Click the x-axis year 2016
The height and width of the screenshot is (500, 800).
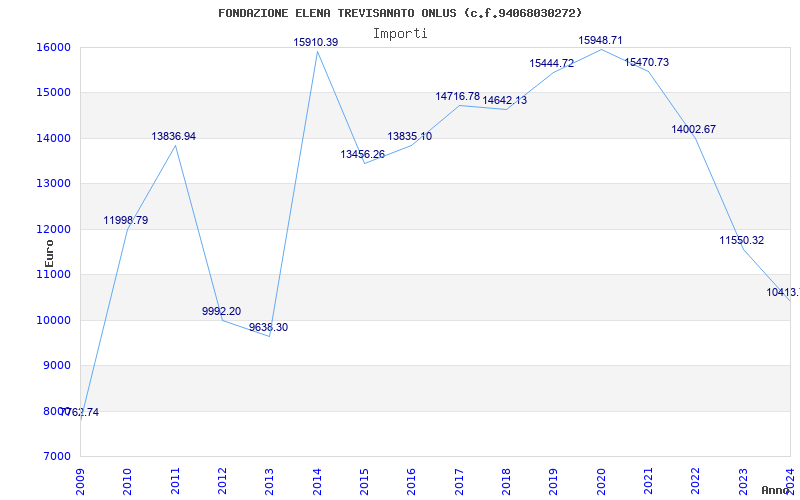(x=411, y=482)
